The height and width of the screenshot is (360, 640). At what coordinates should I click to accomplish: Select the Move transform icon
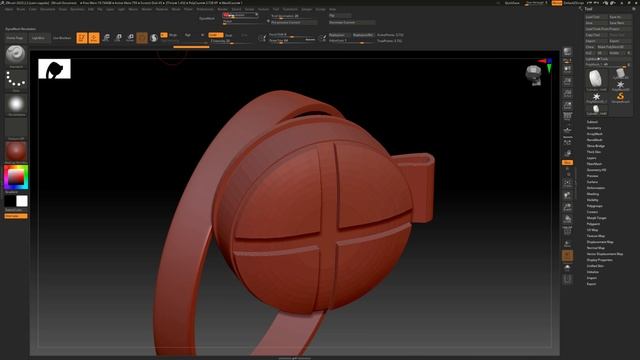tap(106, 38)
